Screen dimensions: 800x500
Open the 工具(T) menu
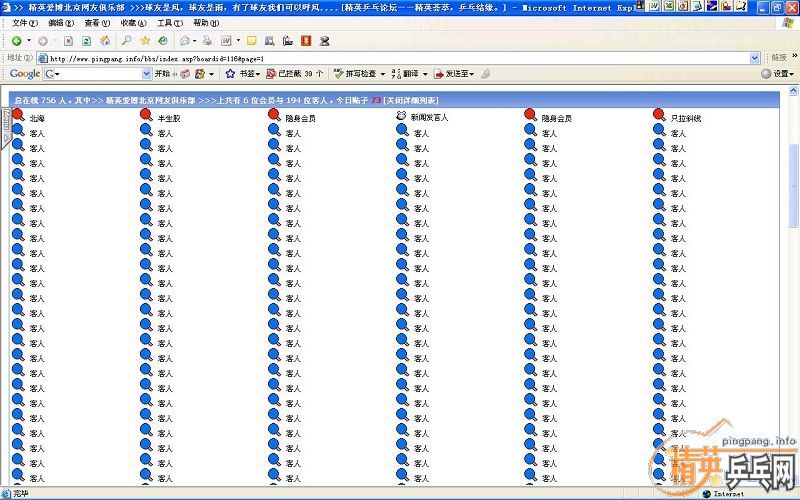pos(169,23)
